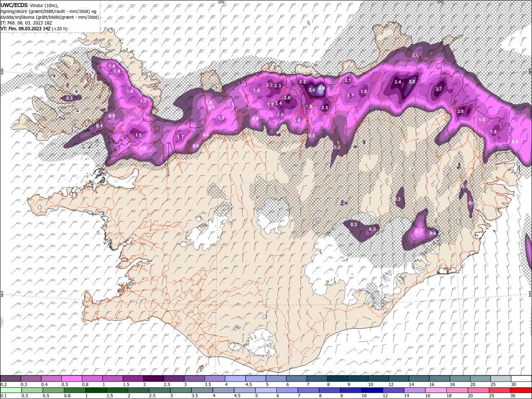The image size is (532, 399).
Task: Select the pure red 30 rain legend swatch
Action: point(520,390)
